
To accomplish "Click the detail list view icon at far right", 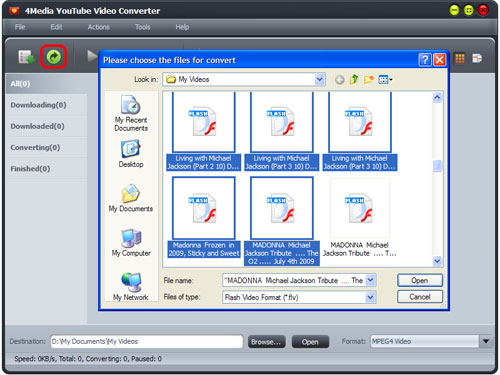I will click(x=477, y=58).
